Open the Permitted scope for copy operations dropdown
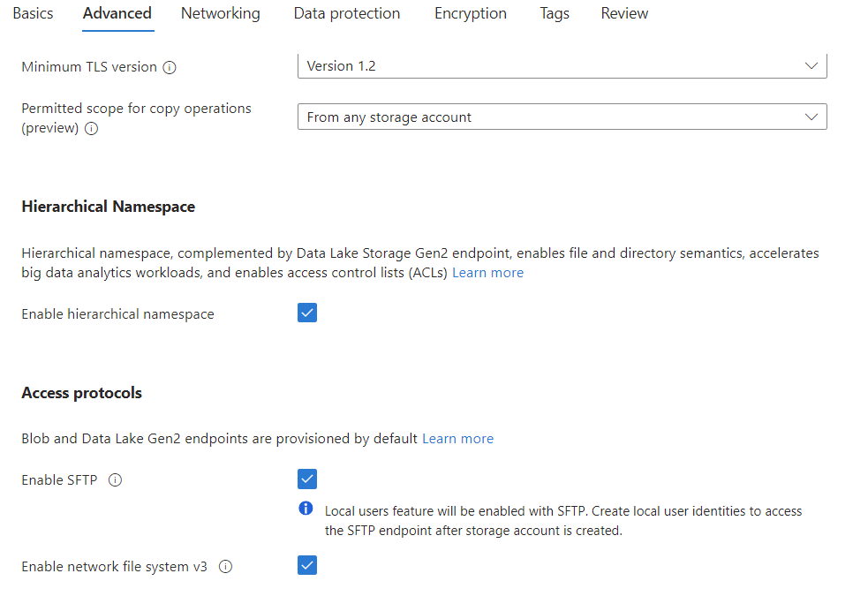 click(x=562, y=117)
